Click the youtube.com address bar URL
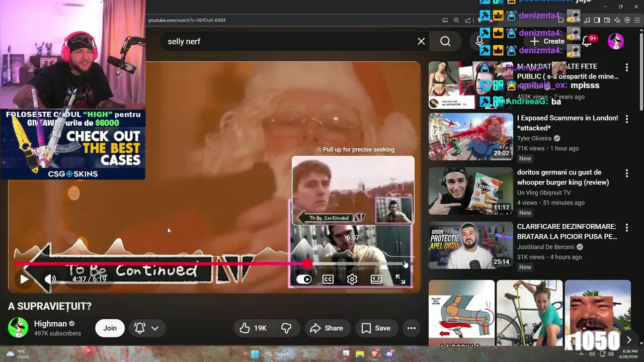 [187, 20]
